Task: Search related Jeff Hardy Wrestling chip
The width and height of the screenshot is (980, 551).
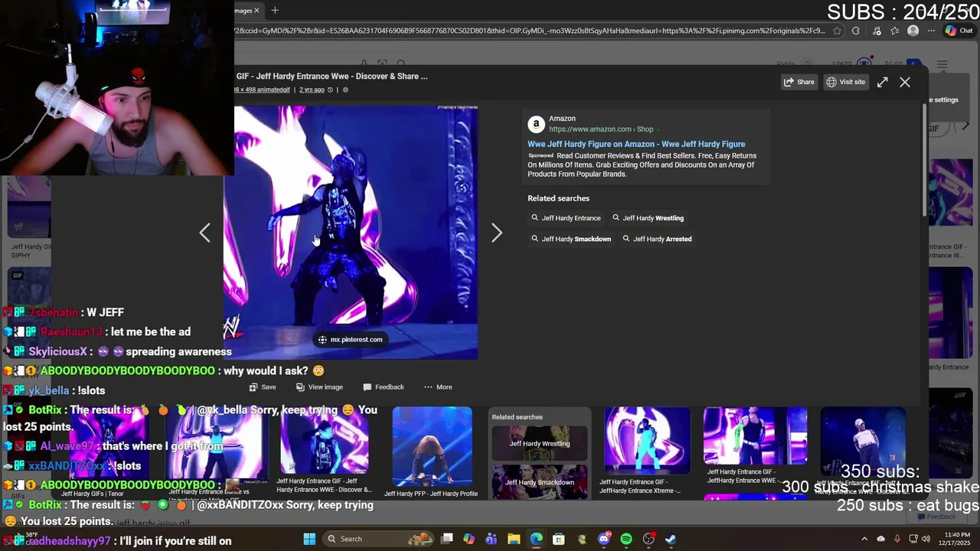Action: (x=648, y=218)
